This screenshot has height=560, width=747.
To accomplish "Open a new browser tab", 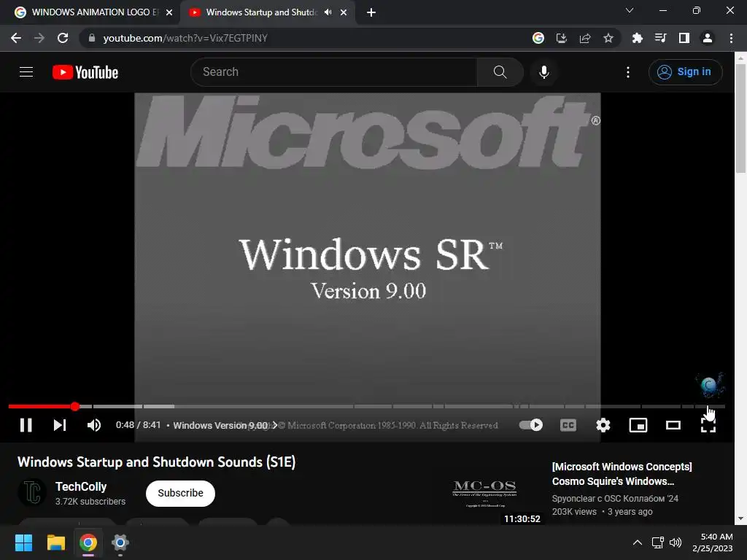I will [x=371, y=12].
